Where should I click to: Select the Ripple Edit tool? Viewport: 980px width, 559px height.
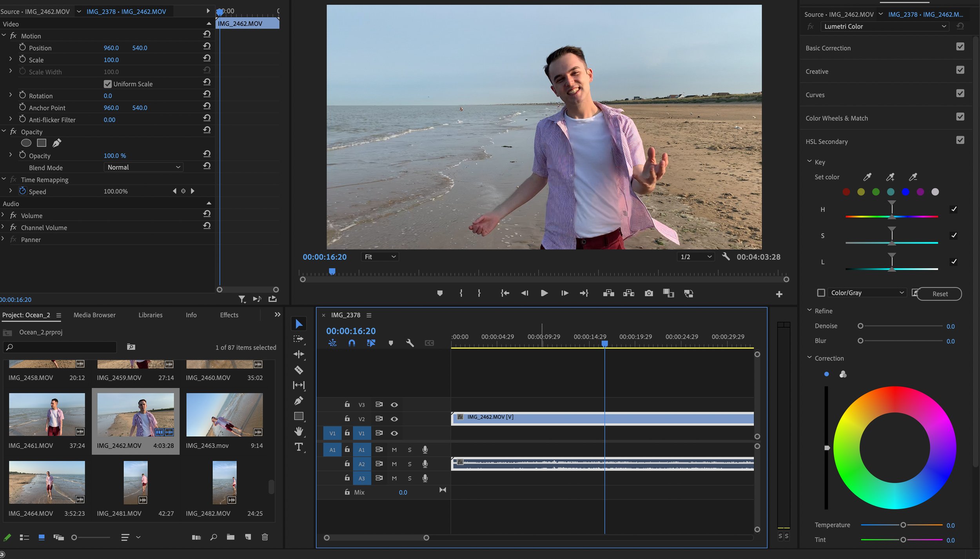299,354
